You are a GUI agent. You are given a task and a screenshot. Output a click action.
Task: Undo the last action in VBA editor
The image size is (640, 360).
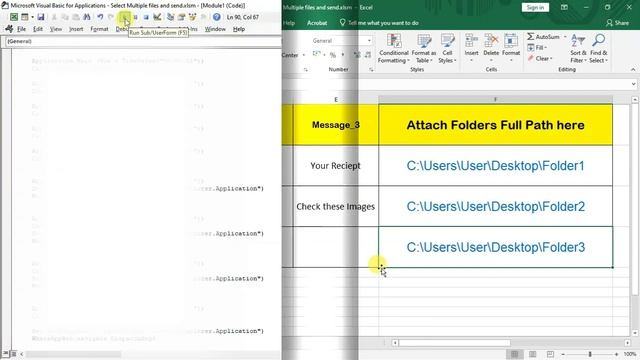(x=100, y=17)
